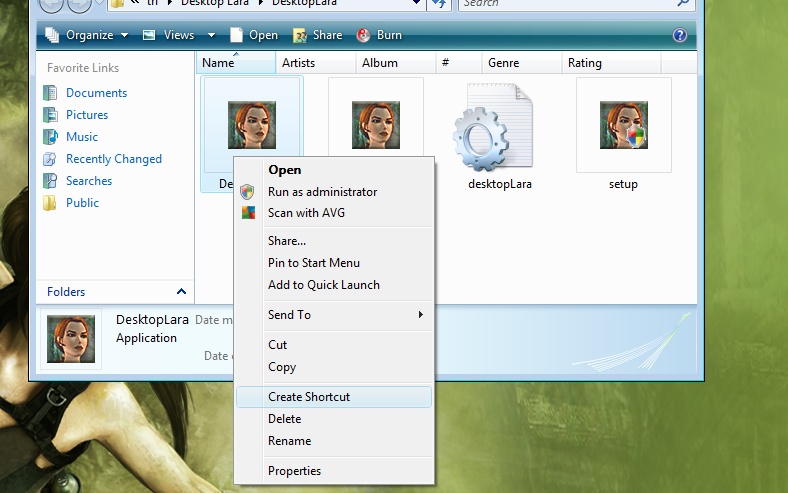Screen dimensions: 788x493
Task: Choose Create Shortcut
Action: coord(334,397)
